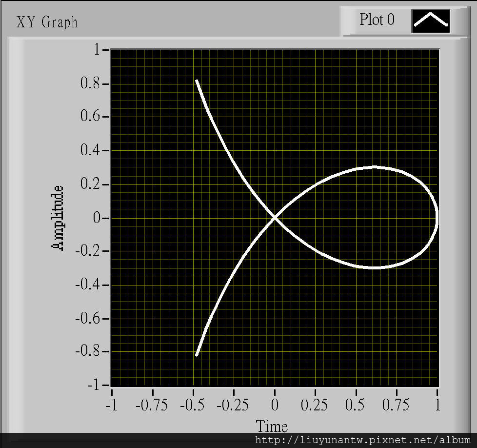
Task: Click the Plot 0 legend label
Action: [x=377, y=20]
